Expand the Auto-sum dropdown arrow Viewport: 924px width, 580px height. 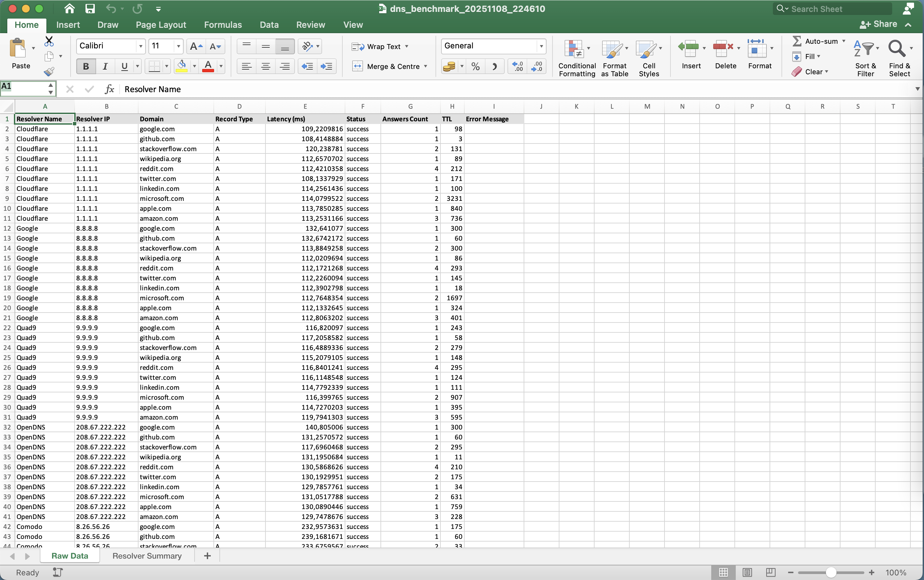pyautogui.click(x=844, y=41)
